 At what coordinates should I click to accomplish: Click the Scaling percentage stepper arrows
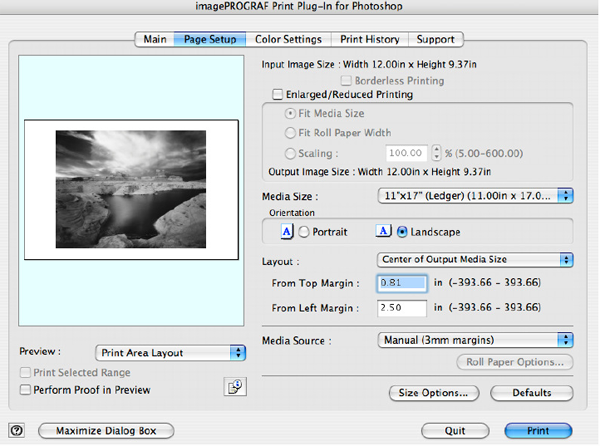[x=436, y=153]
